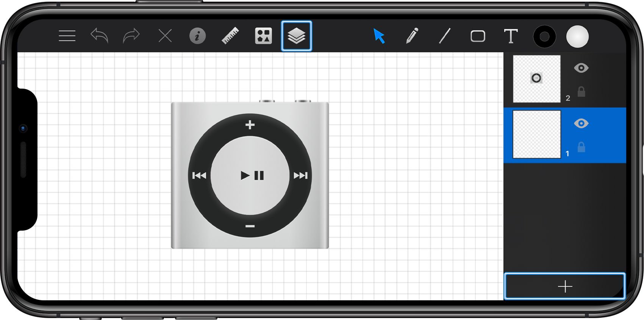The width and height of the screenshot is (644, 320).
Task: Toggle visibility of layer 2
Action: click(581, 68)
